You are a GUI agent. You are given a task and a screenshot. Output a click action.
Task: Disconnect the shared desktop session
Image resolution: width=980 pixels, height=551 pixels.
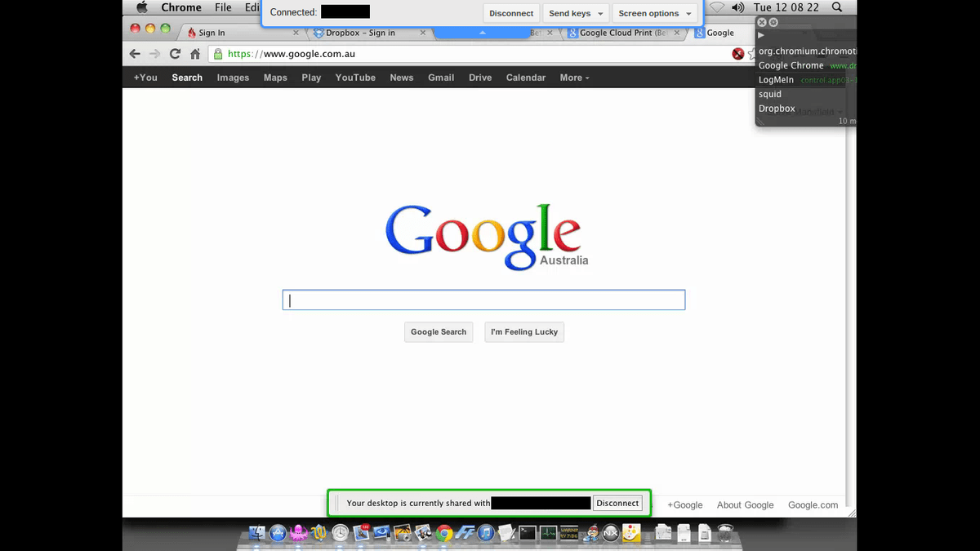[617, 503]
